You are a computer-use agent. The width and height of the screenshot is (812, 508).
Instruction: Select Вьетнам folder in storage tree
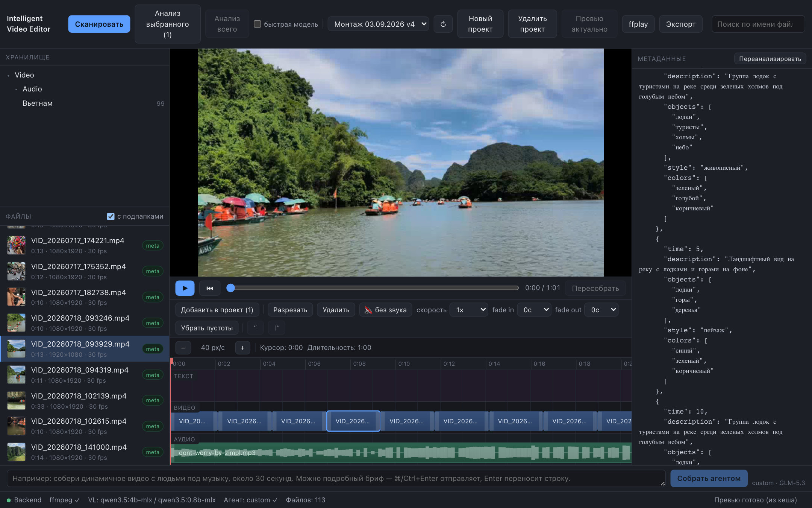click(x=85, y=103)
